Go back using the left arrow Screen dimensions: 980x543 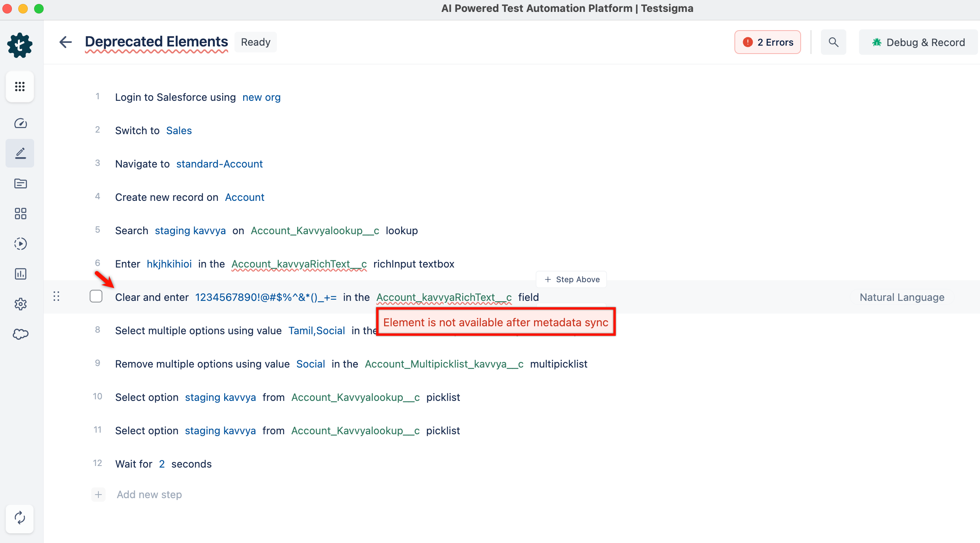point(65,42)
